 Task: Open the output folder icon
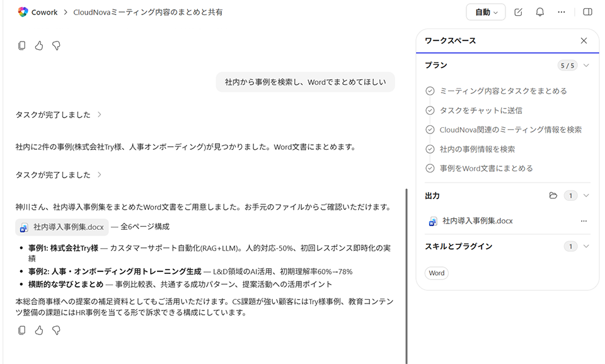[553, 195]
